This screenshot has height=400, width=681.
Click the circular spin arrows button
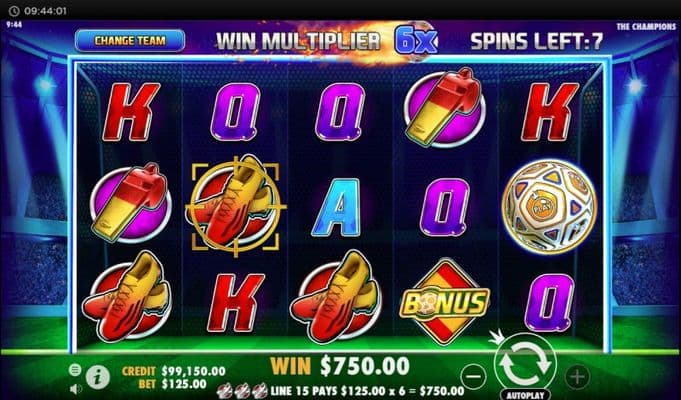tap(525, 363)
